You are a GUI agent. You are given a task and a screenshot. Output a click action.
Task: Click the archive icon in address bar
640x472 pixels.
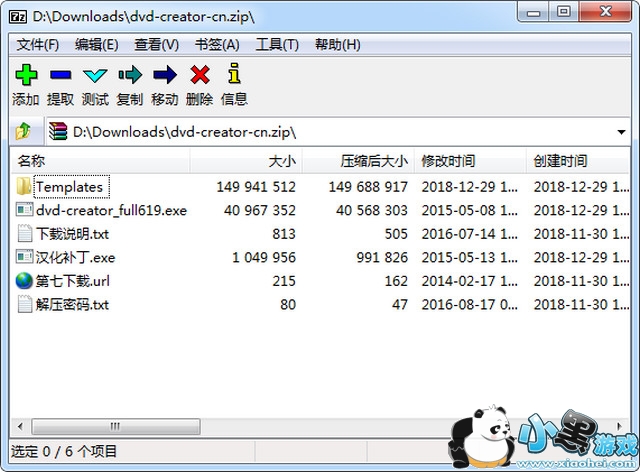point(58,131)
